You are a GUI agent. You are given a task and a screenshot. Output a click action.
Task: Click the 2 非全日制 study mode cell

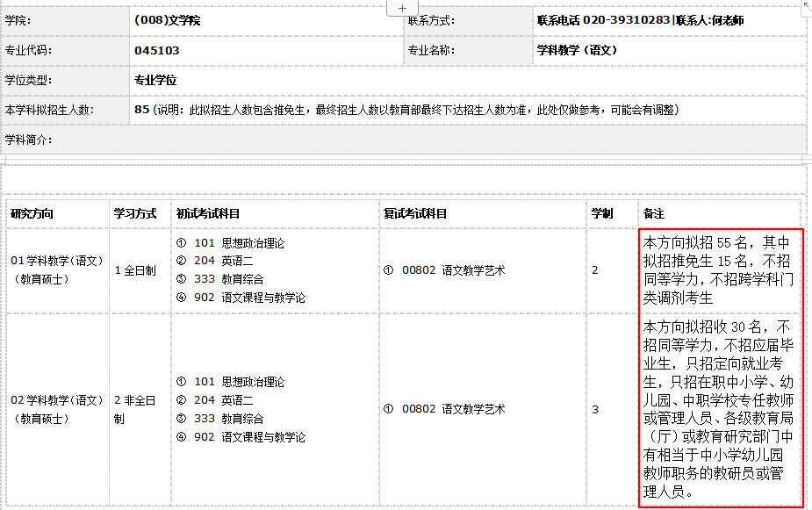point(135,409)
